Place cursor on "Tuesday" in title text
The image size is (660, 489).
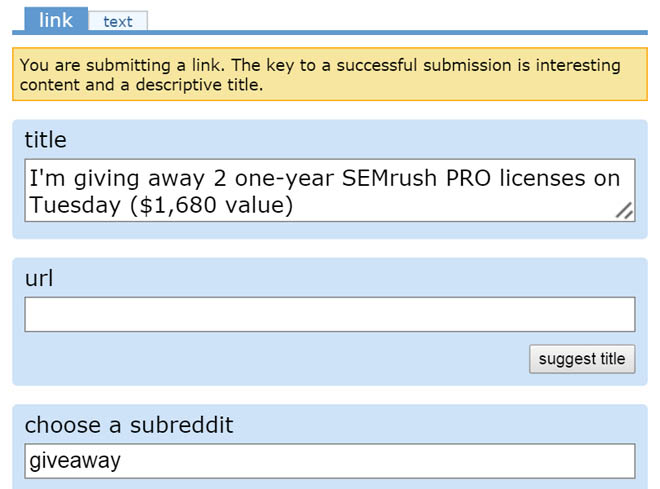(x=75, y=205)
